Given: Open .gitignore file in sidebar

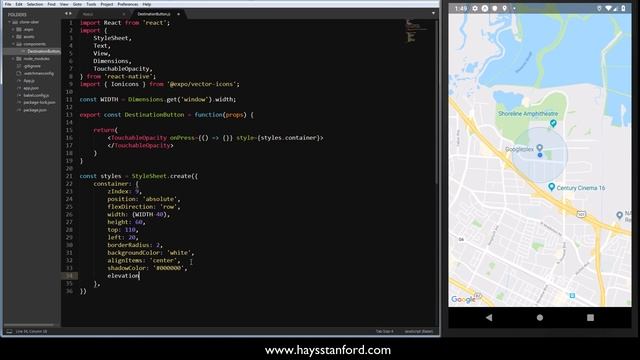Looking at the screenshot, I should coord(32,66).
